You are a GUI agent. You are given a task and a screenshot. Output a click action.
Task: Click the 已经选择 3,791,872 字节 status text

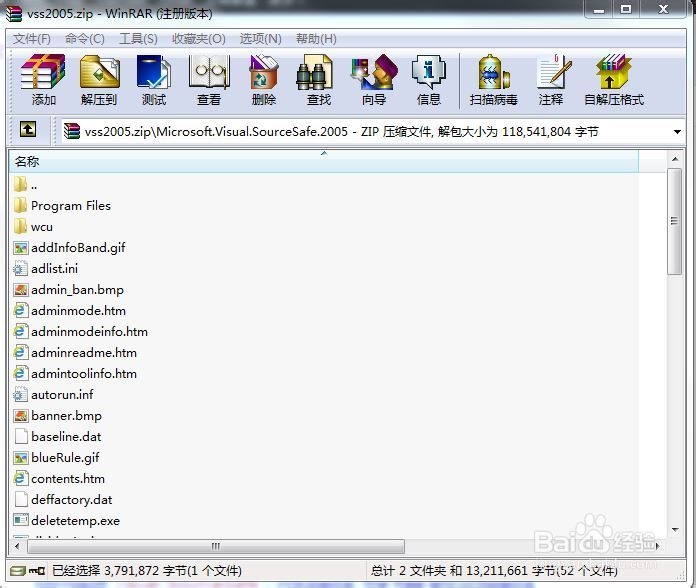pos(147,571)
